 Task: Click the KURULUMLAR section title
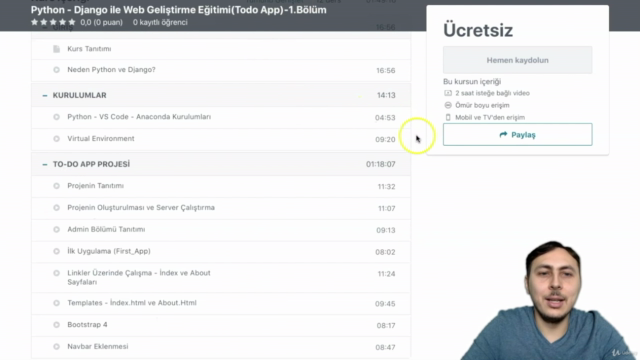click(80, 95)
